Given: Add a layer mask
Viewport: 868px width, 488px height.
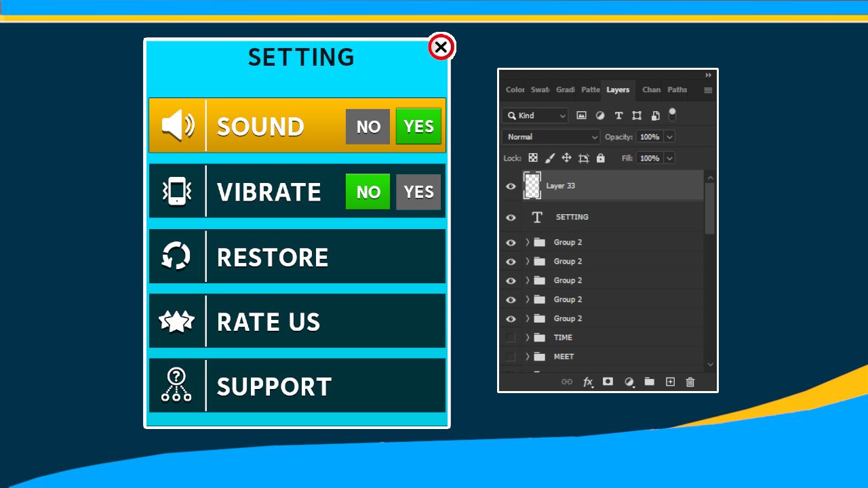Looking at the screenshot, I should pos(608,382).
